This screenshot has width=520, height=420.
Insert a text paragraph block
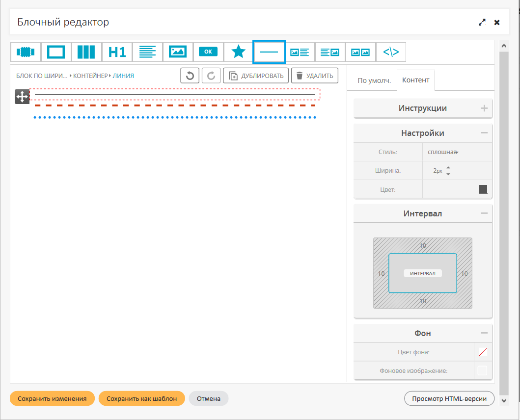click(x=147, y=52)
